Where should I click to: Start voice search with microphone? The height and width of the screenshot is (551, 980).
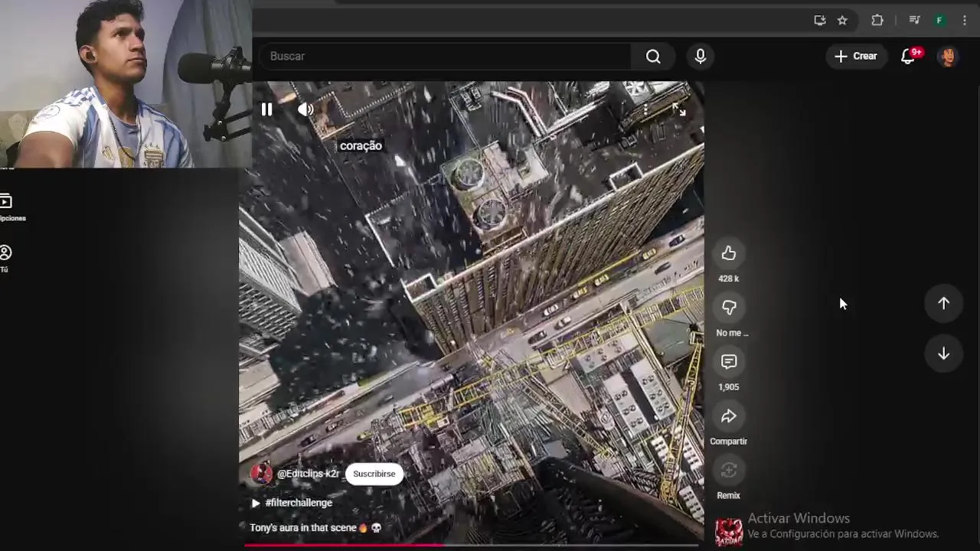coord(701,56)
